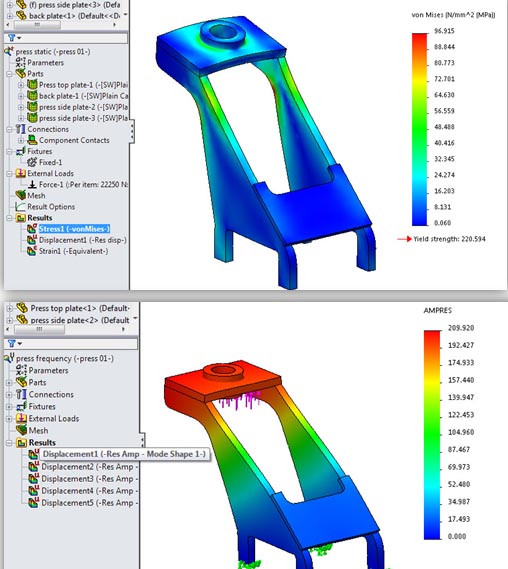Click Results folder icon in static study
Viewport: 508px width, 569px height.
coord(21,218)
